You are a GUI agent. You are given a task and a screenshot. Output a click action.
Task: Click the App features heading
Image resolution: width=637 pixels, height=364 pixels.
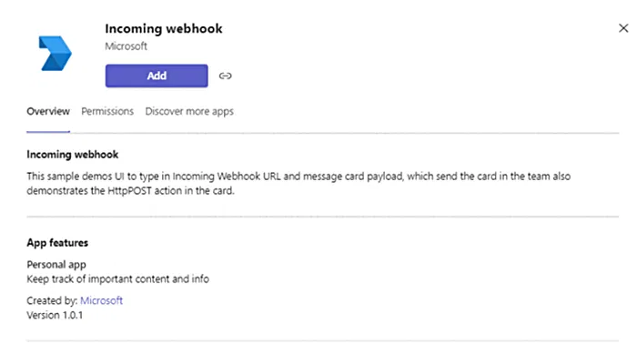[x=57, y=244]
